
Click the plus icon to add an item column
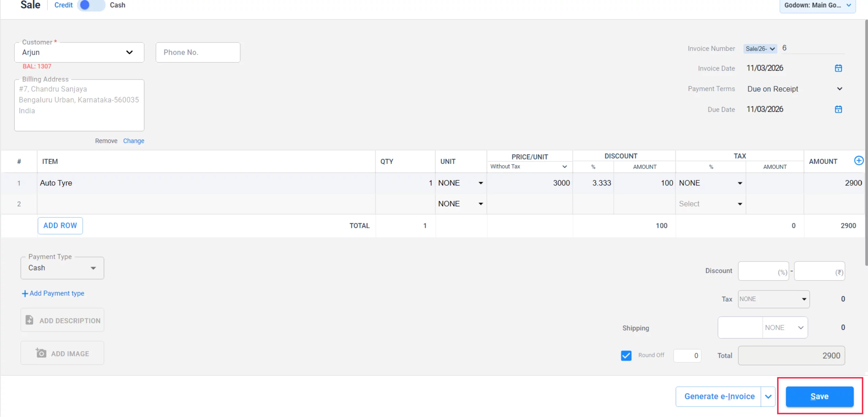(x=859, y=160)
